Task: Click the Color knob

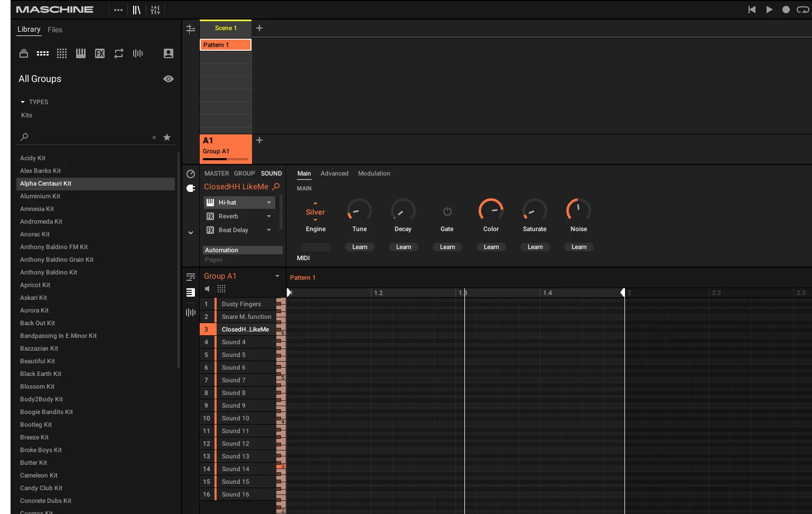Action: [491, 210]
